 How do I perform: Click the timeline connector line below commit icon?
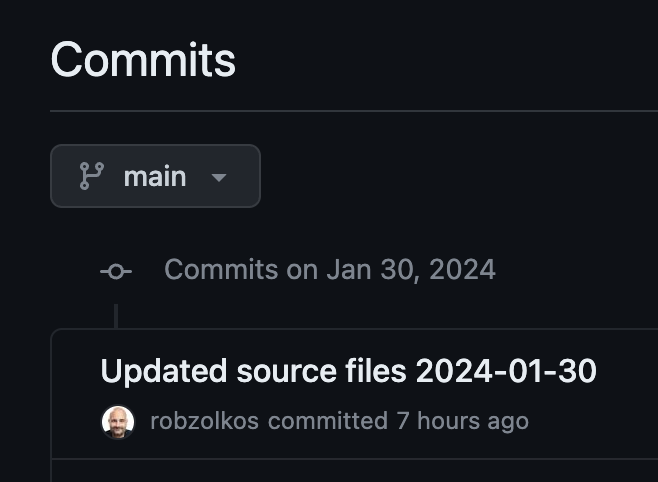tap(116, 316)
